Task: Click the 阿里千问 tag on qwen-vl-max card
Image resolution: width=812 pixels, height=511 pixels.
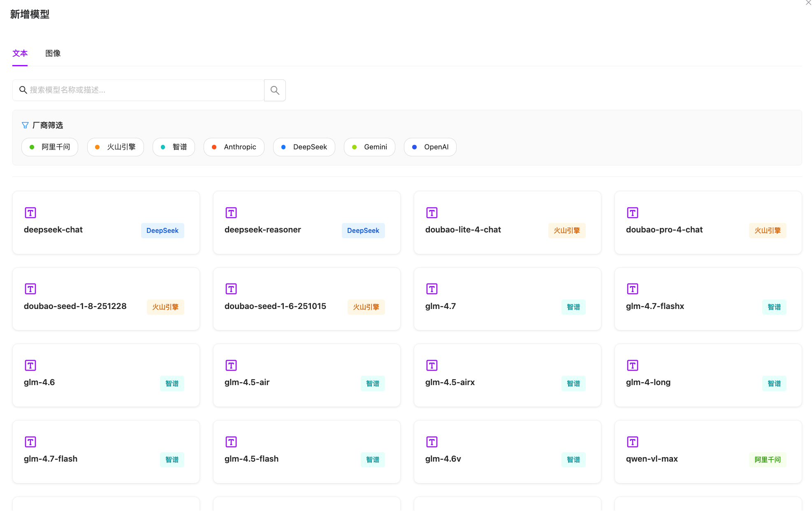Action: tap(768, 460)
